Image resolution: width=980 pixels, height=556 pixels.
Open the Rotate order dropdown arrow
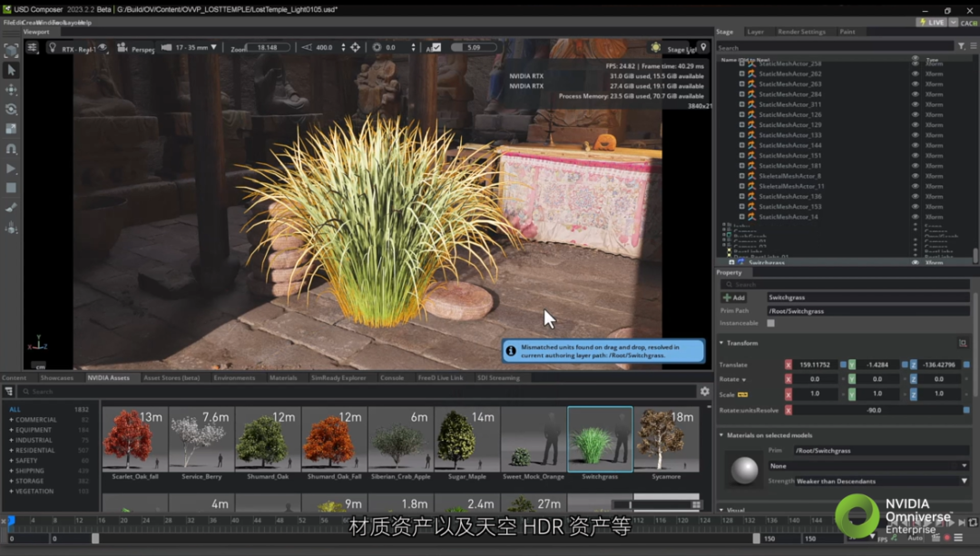click(744, 380)
